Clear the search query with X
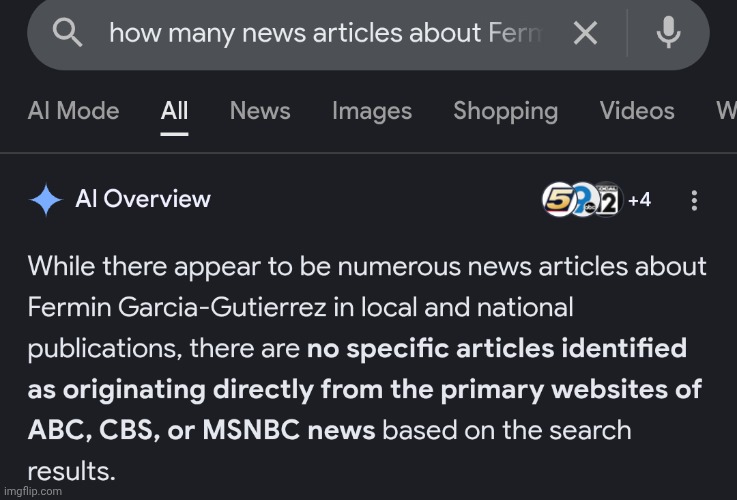This screenshot has height=500, width=737. (585, 34)
